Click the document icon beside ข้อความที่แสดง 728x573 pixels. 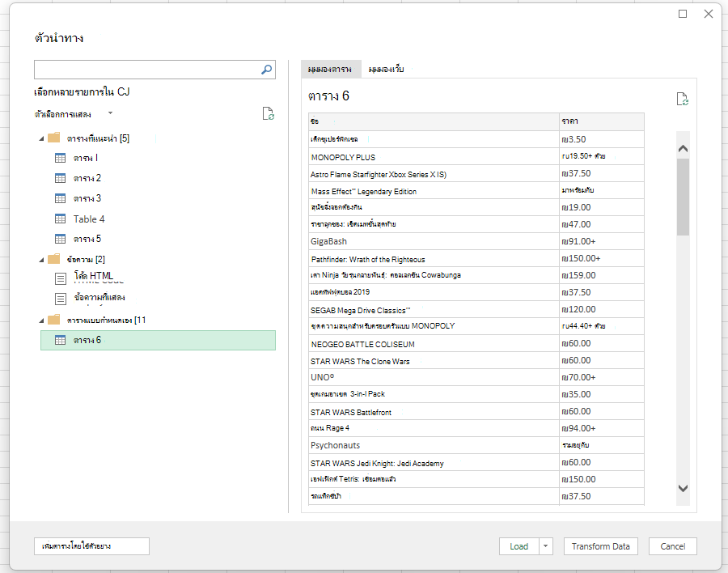point(61,299)
